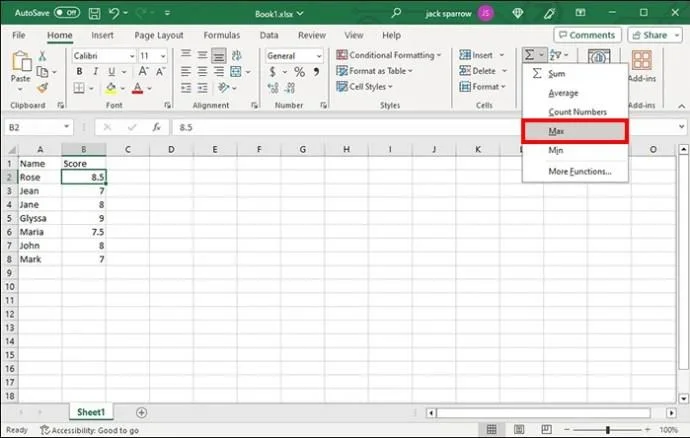Add a new sheet with plus icon

[x=141, y=412]
